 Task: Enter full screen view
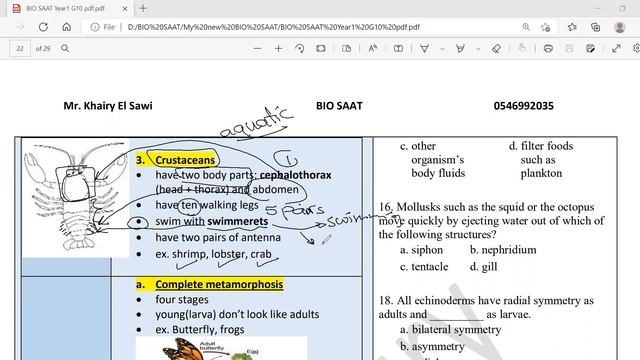coord(616,49)
